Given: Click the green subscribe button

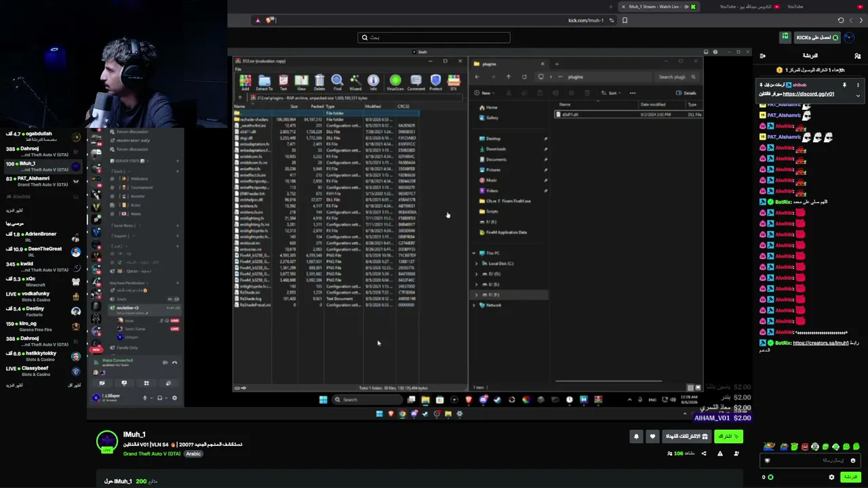Looking at the screenshot, I should tap(729, 436).
